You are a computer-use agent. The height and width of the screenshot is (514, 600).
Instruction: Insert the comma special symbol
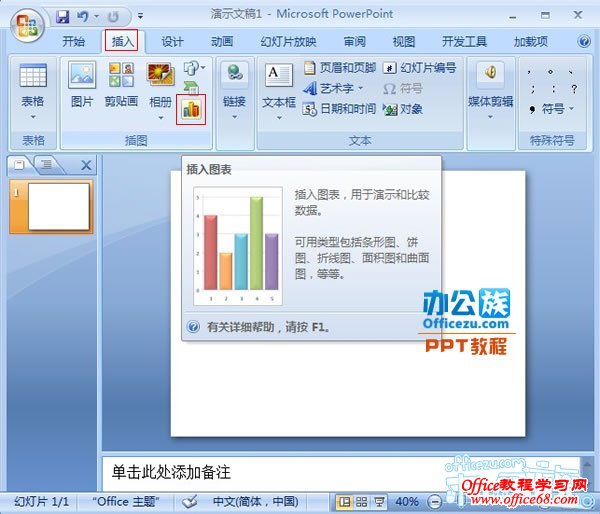pos(529,72)
